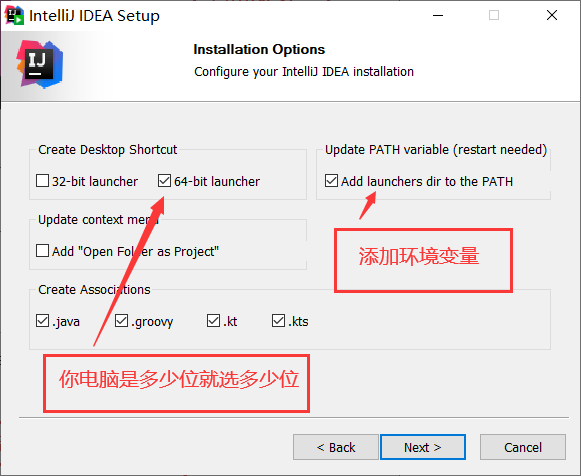
Task: Return via the < Back button
Action: [336, 447]
